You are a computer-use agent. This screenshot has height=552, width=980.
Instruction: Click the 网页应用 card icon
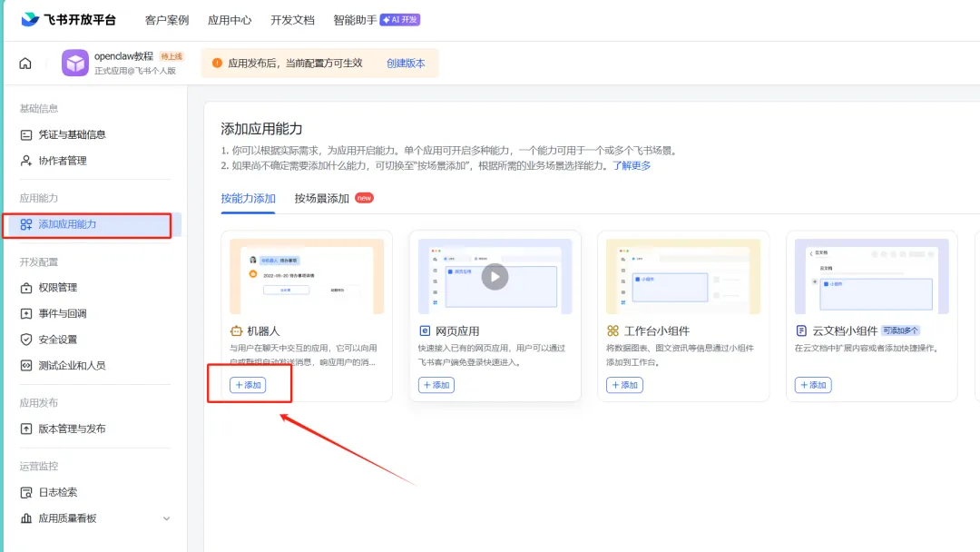tap(425, 330)
